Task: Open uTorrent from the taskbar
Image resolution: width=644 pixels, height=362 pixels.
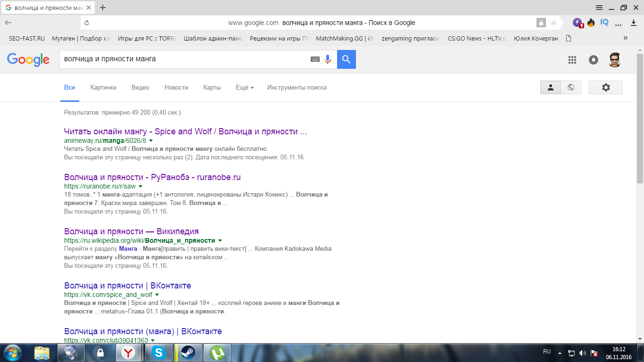Action: (217, 353)
